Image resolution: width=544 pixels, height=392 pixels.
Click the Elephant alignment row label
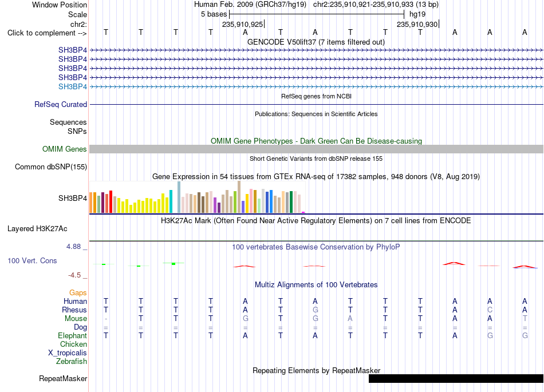click(73, 336)
